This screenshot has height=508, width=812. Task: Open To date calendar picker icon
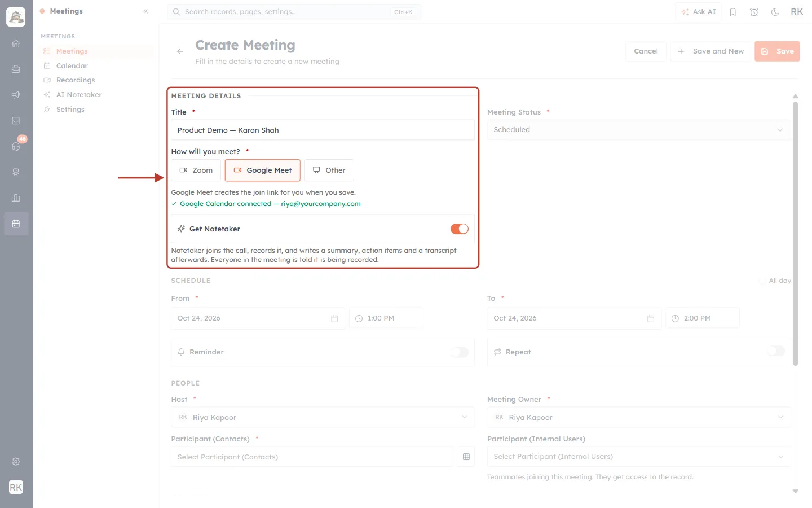coord(651,318)
